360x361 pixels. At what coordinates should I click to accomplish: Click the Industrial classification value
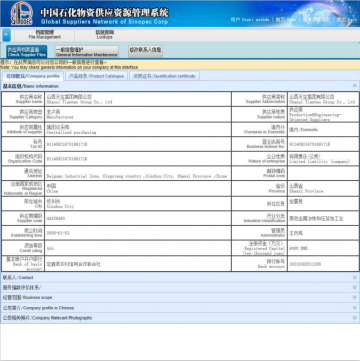click(316, 219)
